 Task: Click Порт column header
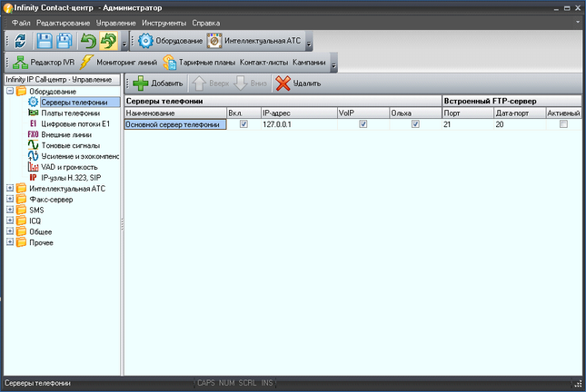click(x=468, y=113)
